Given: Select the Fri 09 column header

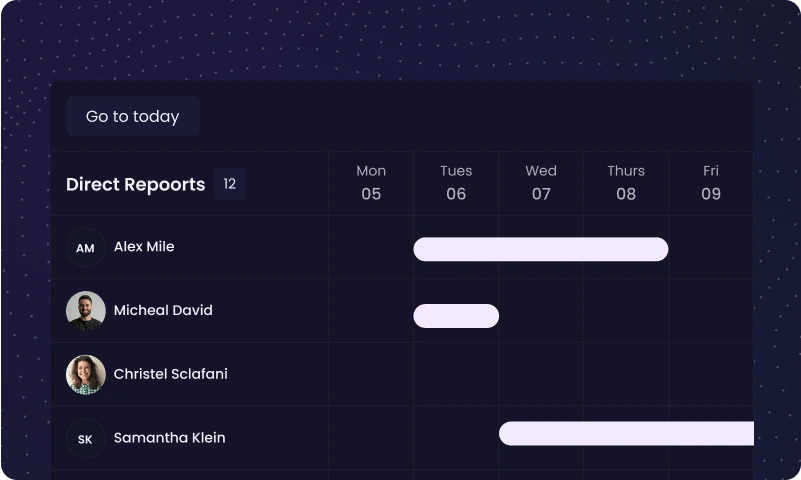Looking at the screenshot, I should (x=711, y=183).
